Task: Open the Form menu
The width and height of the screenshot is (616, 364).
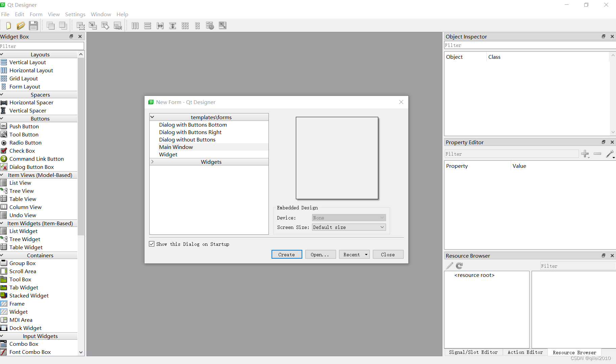Action: click(x=36, y=14)
